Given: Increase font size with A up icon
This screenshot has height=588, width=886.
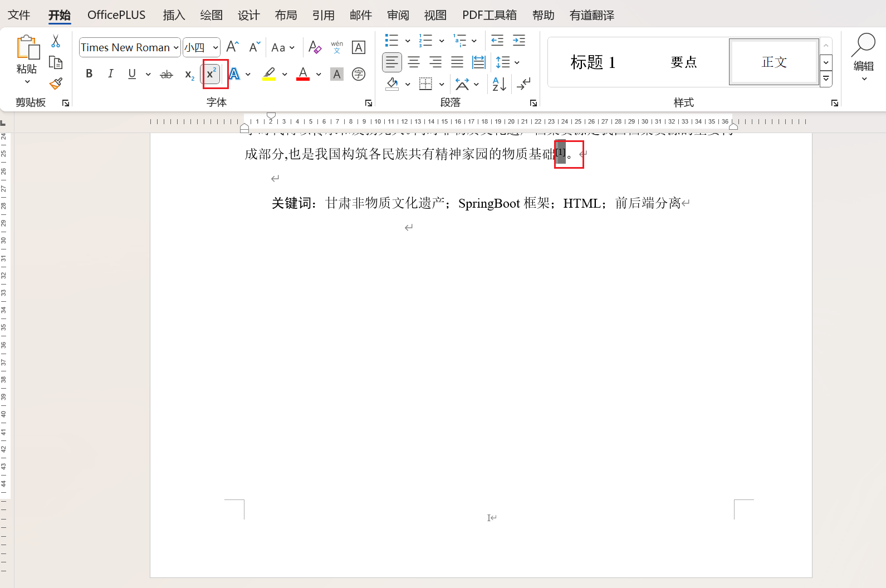Looking at the screenshot, I should point(233,47).
